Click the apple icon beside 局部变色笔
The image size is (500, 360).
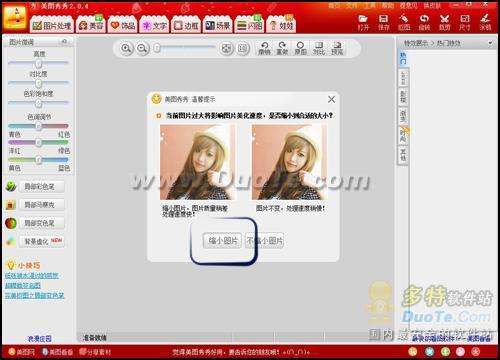(11, 223)
